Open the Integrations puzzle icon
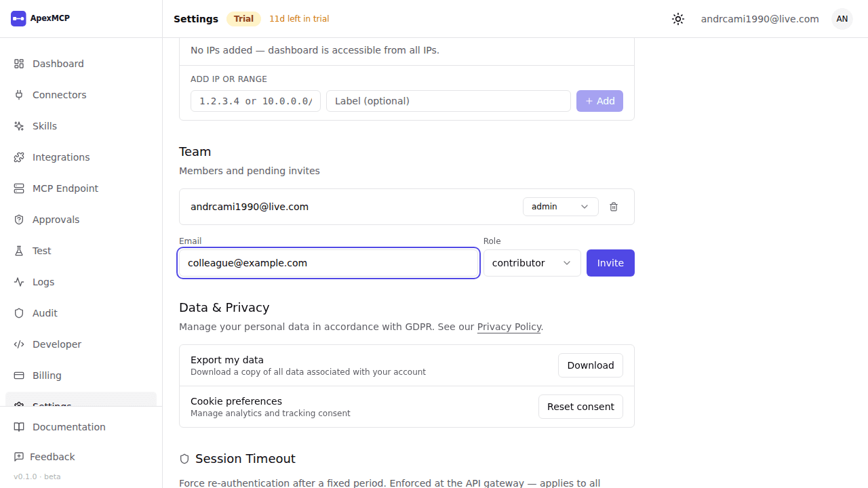The width and height of the screenshot is (868, 488). 19,157
